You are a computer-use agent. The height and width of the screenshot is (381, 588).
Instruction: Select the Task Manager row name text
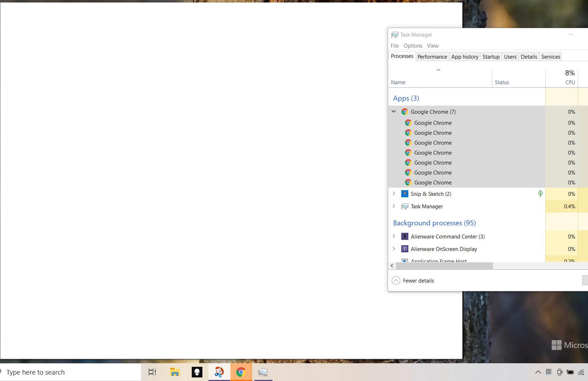coord(427,206)
